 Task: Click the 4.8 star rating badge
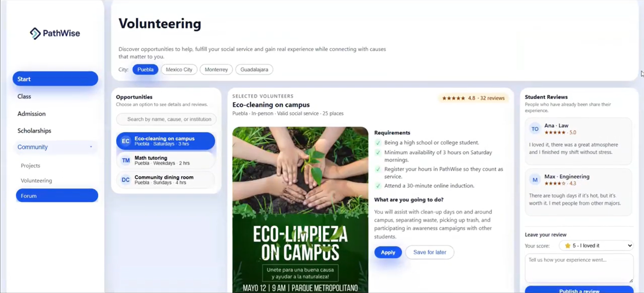point(473,98)
